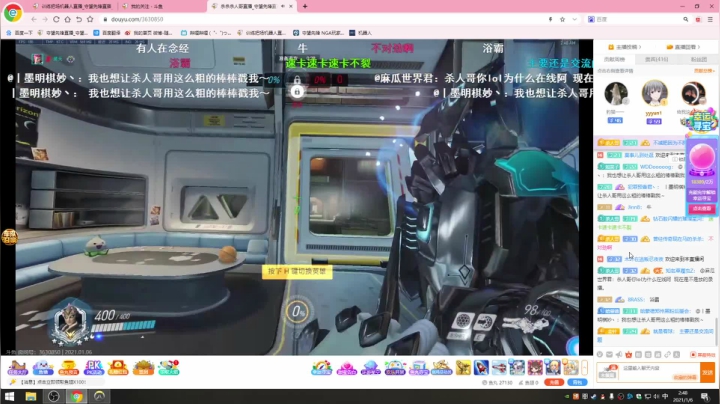
Task: Open OBS Studio from taskbar
Action: [x=54, y=396]
